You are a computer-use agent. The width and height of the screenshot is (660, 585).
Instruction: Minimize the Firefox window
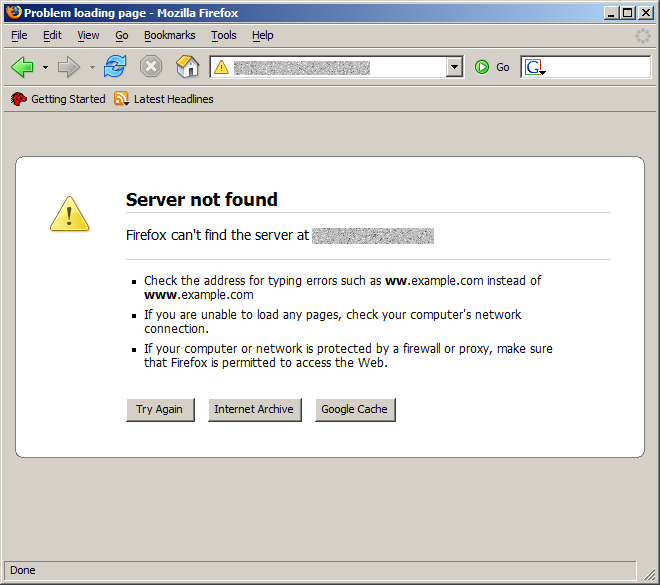612,13
